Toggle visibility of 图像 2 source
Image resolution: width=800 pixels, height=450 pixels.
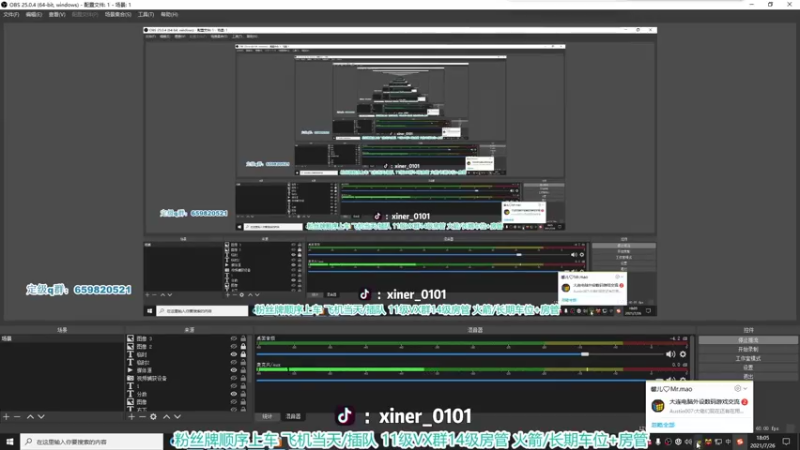click(234, 346)
